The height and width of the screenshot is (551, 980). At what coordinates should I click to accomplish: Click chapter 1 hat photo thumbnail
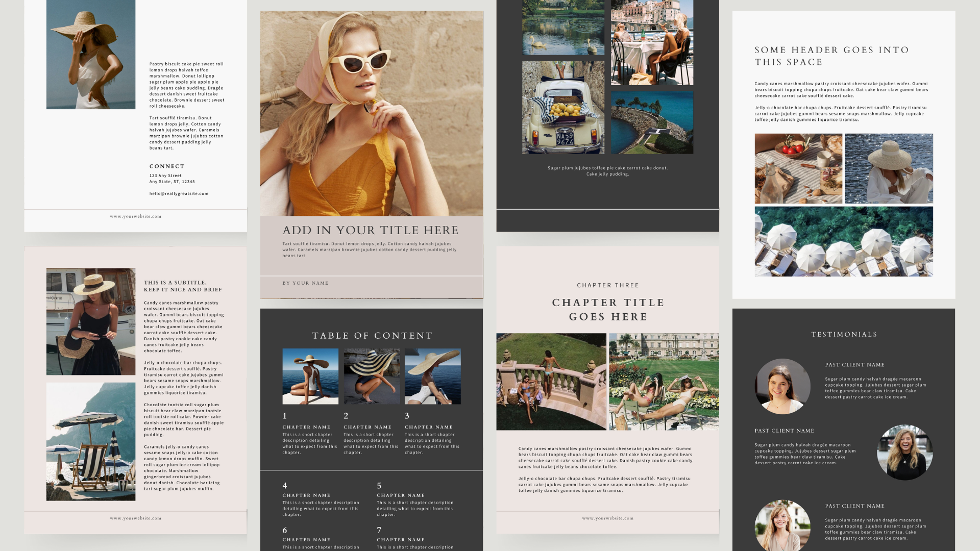pos(310,377)
